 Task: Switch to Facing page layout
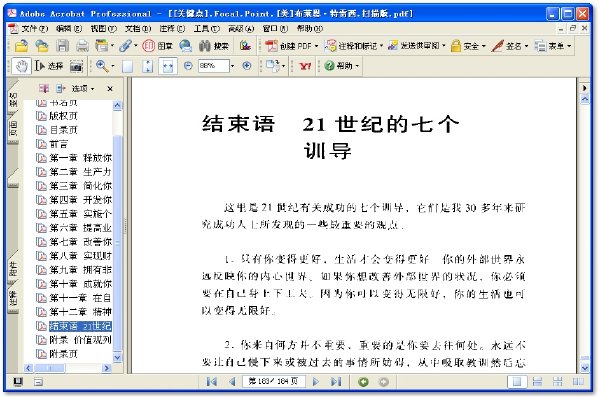click(x=578, y=381)
